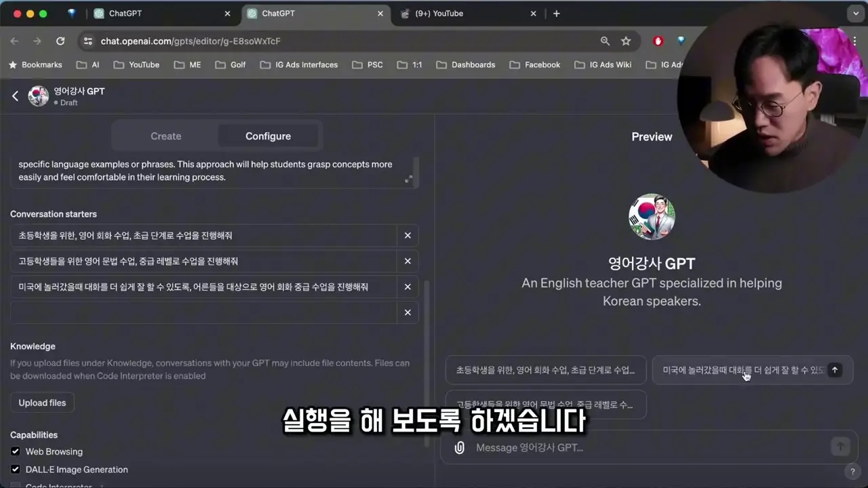Open the IG Ads Wiki bookmarks folder
Screen dimensions: 868x488
[603, 64]
